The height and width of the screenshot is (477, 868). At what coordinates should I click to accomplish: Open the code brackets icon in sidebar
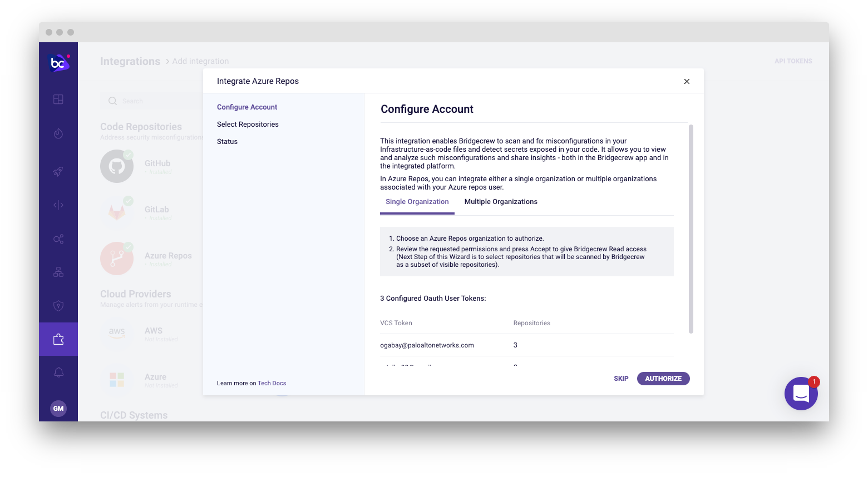tap(58, 205)
